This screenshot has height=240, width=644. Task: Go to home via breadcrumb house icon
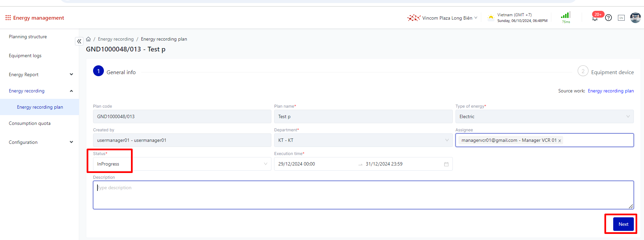point(88,39)
